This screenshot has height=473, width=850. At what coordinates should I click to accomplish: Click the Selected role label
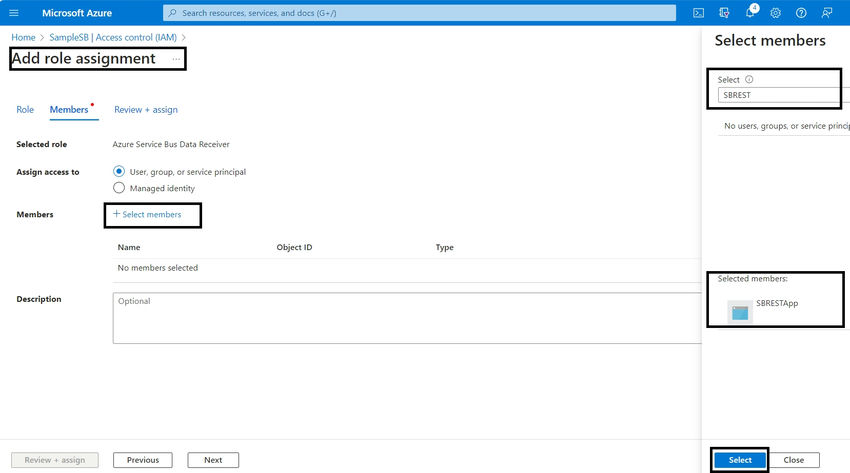[x=42, y=144]
